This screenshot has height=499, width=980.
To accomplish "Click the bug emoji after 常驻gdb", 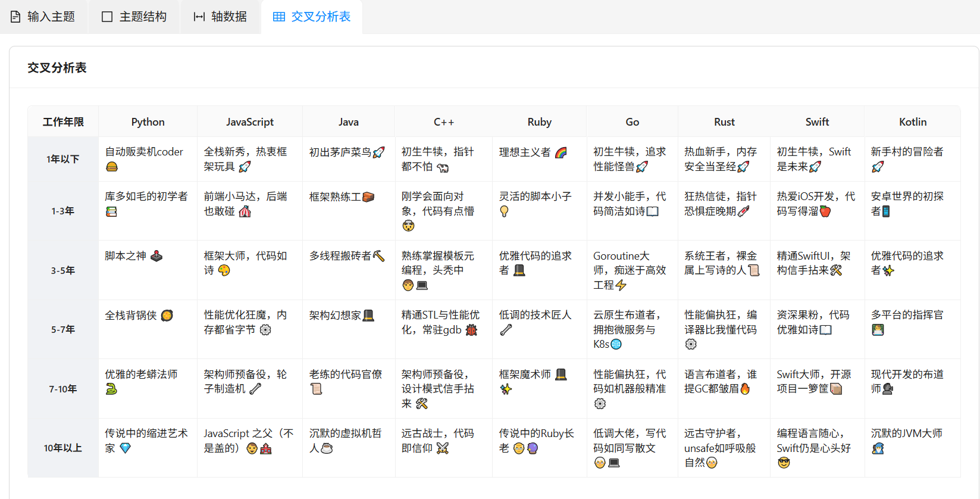I will tap(471, 330).
